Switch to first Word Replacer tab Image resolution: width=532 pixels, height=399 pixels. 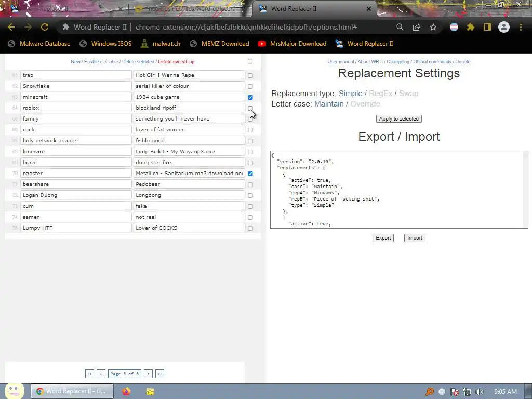[x=64, y=9]
